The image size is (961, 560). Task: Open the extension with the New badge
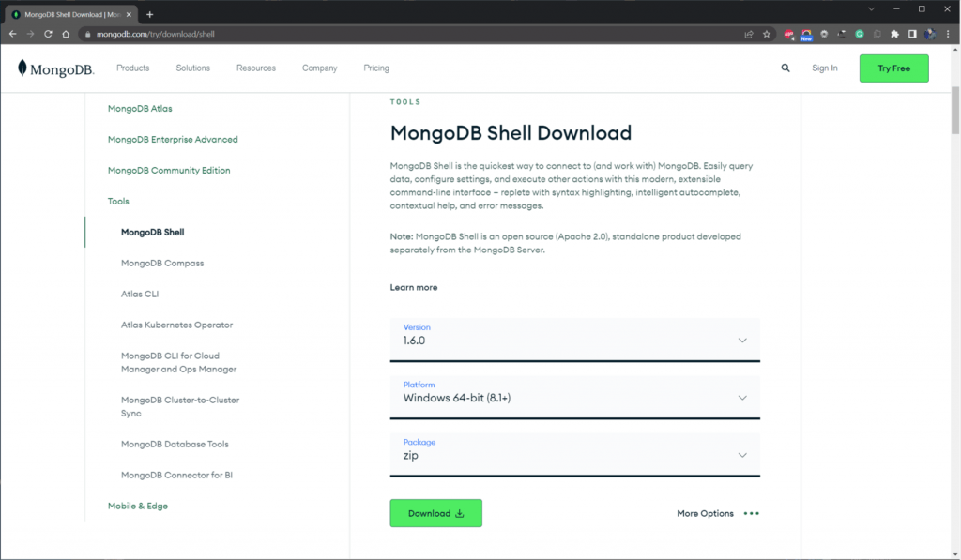pyautogui.click(x=806, y=35)
